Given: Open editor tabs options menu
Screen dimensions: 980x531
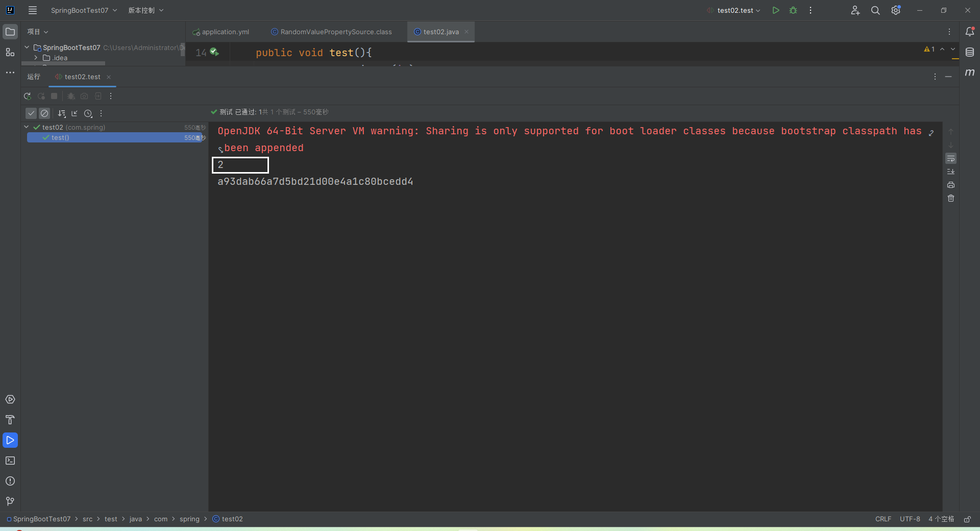Looking at the screenshot, I should (x=949, y=32).
